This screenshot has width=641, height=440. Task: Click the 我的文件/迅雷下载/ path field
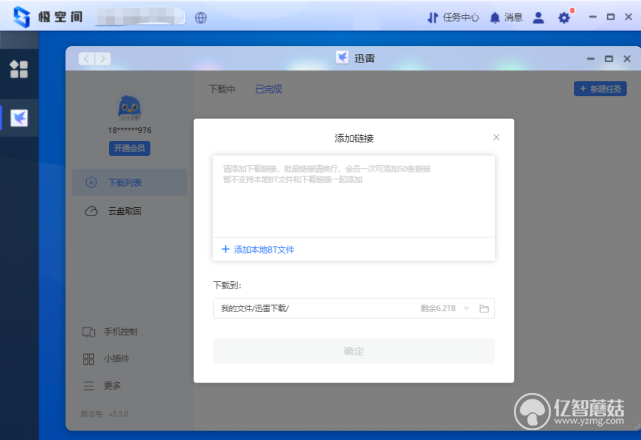pos(354,309)
